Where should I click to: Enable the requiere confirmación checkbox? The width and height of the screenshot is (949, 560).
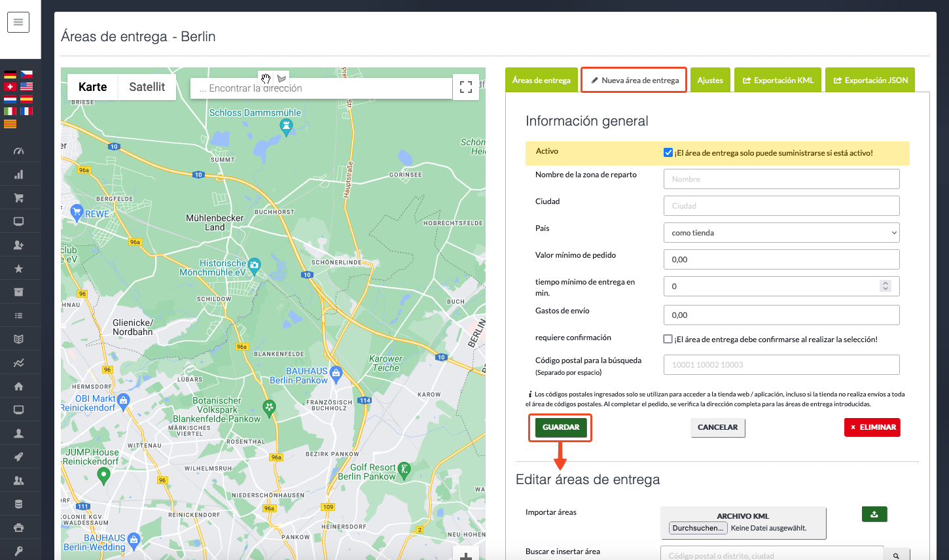(x=668, y=339)
